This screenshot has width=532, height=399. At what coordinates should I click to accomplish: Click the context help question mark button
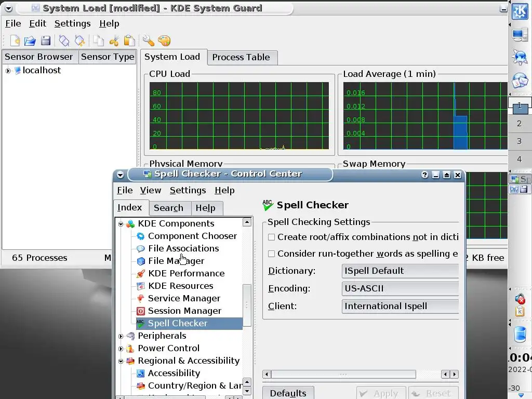424,175
